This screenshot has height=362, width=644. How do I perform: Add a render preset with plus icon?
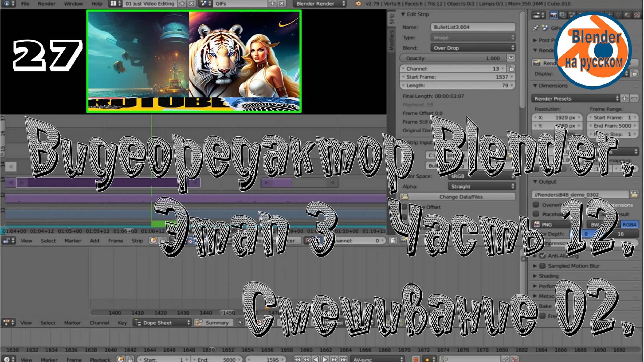(x=625, y=98)
